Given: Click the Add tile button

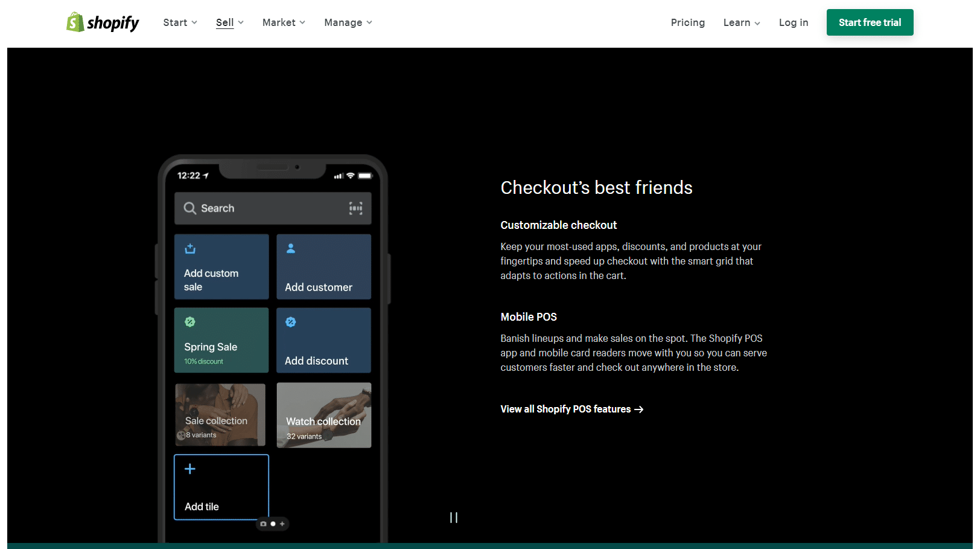Looking at the screenshot, I should coord(221,487).
